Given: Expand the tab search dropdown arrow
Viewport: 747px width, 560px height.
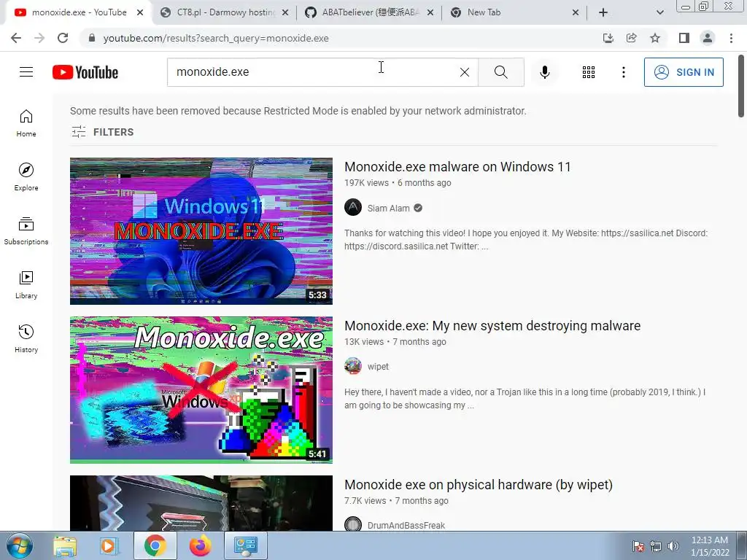Looking at the screenshot, I should click(x=659, y=12).
